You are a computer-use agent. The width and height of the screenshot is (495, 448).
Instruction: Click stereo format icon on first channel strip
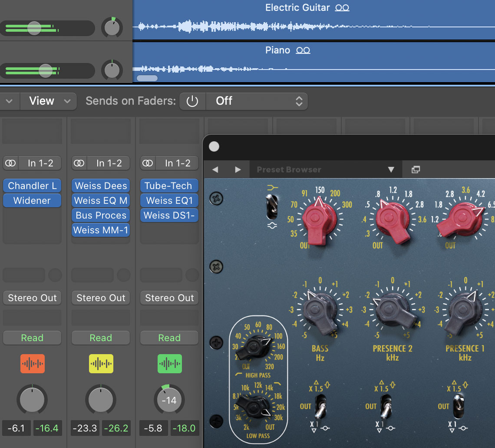(x=11, y=163)
